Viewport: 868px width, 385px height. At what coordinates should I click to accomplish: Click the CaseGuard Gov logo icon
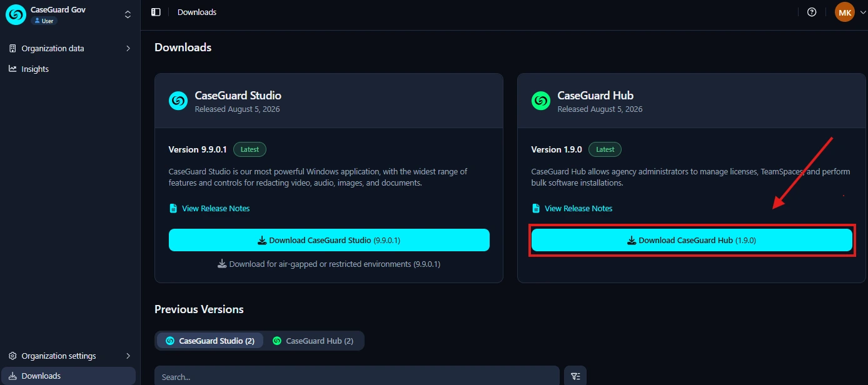(x=16, y=14)
